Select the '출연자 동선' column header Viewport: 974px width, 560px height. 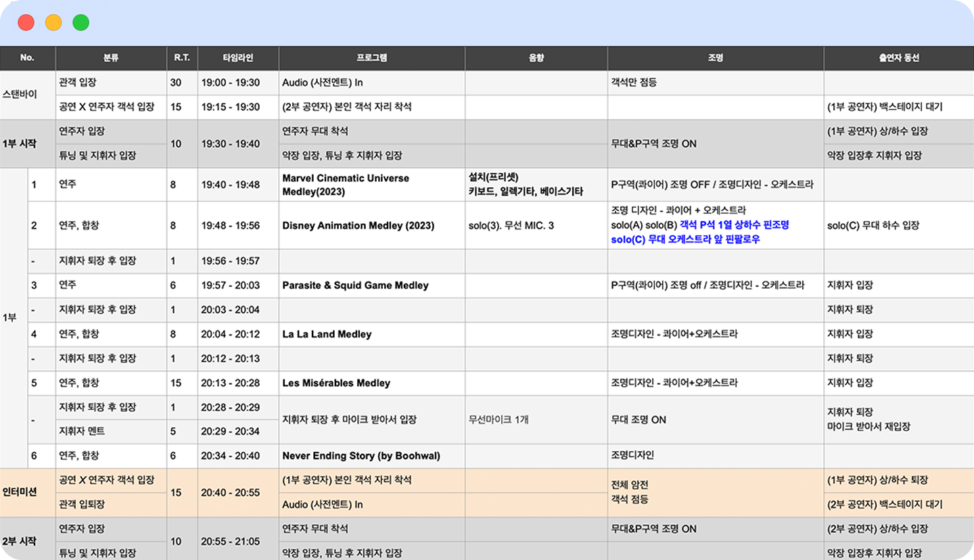898,58
